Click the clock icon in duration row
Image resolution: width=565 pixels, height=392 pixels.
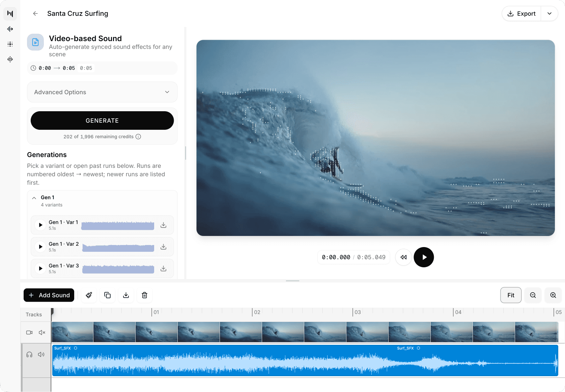(x=33, y=68)
